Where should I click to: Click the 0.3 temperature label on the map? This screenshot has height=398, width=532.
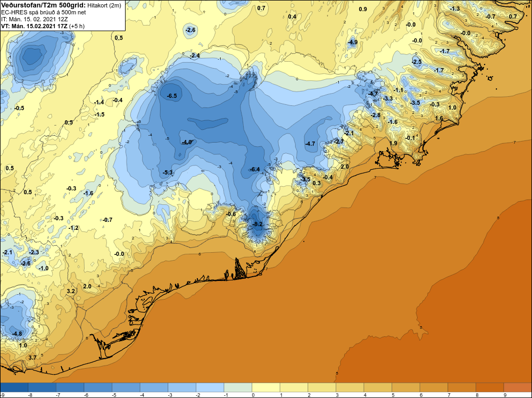click(x=317, y=183)
